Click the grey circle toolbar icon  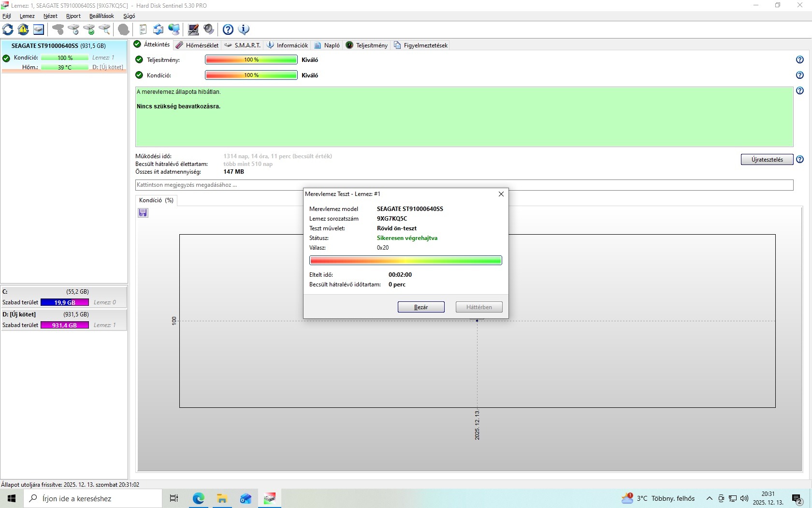coord(124,30)
